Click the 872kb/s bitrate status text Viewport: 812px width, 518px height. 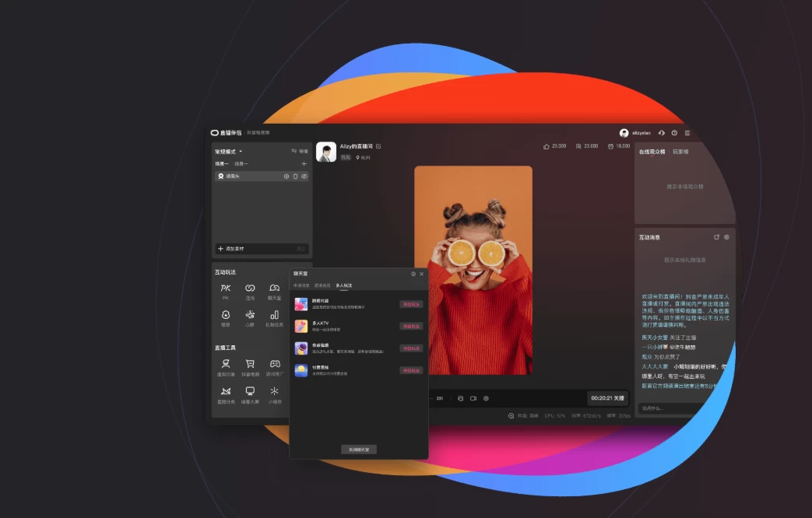[586, 415]
